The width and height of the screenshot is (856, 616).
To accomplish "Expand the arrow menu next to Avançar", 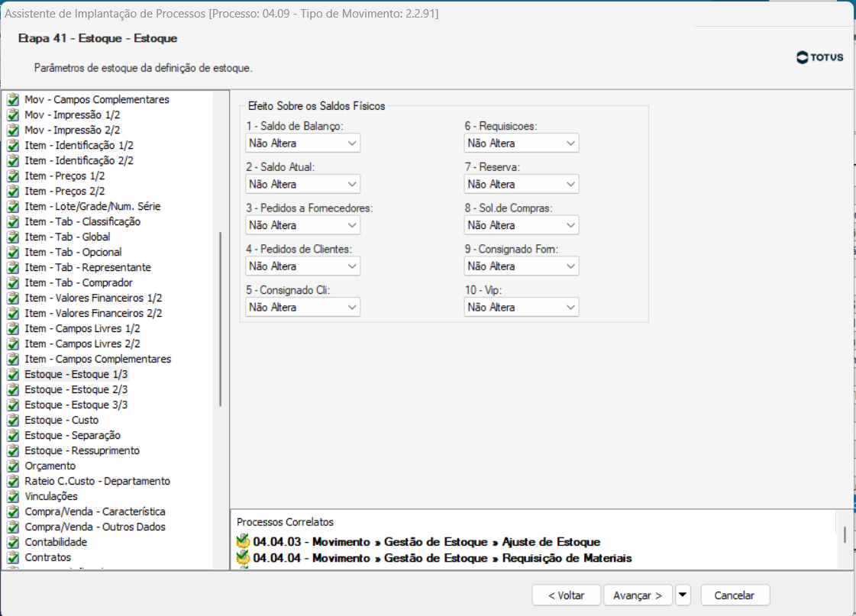I will point(683,595).
